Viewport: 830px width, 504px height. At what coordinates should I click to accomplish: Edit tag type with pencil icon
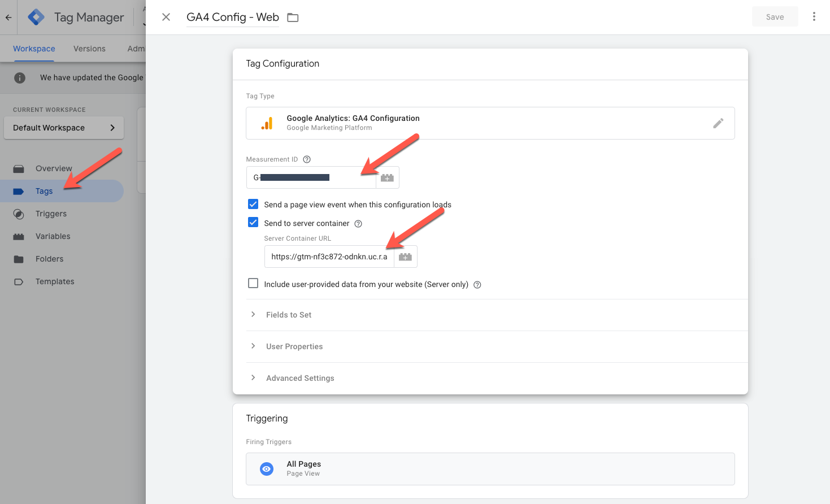tap(718, 123)
